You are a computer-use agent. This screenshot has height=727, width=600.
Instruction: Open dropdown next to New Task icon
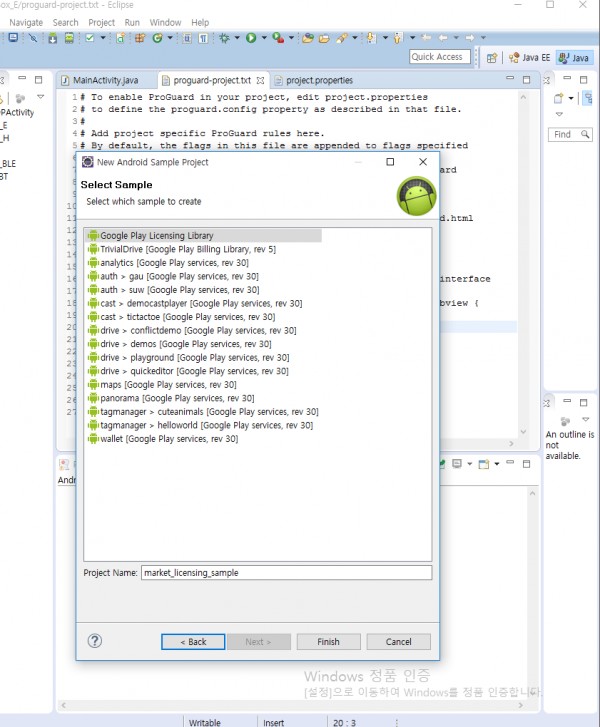[x=571, y=98]
